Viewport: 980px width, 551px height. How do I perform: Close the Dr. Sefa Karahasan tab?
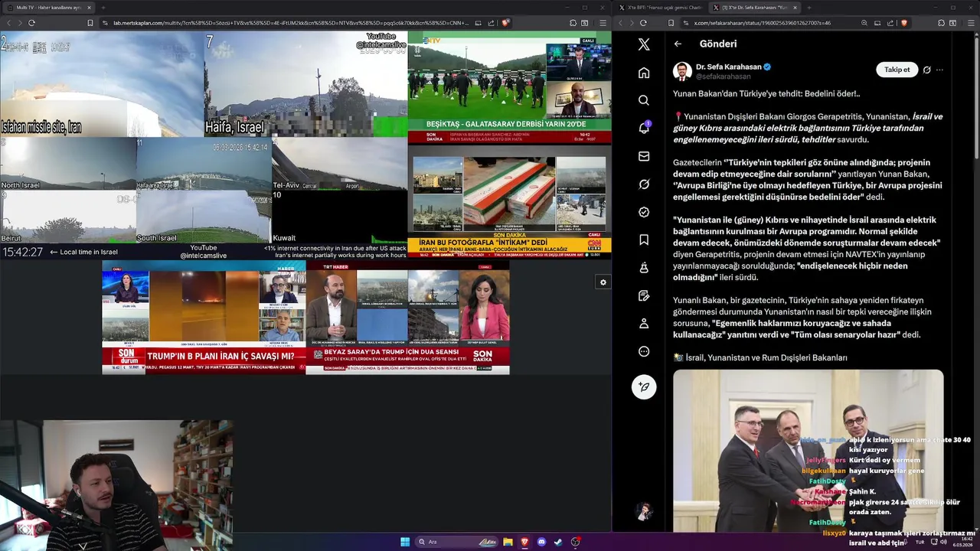tap(794, 7)
